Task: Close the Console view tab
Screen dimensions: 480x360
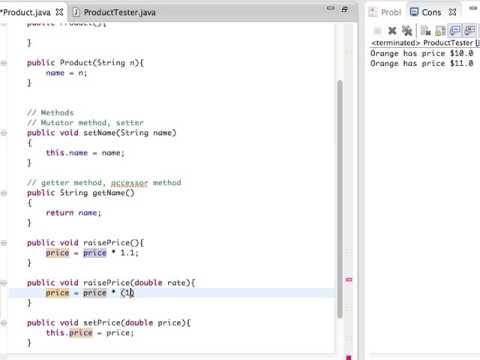Action: (452, 12)
